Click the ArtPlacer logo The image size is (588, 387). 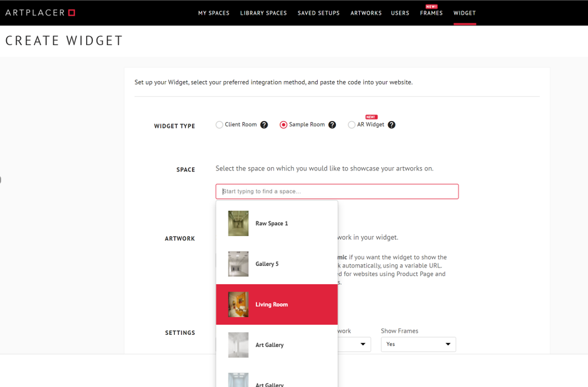point(40,13)
